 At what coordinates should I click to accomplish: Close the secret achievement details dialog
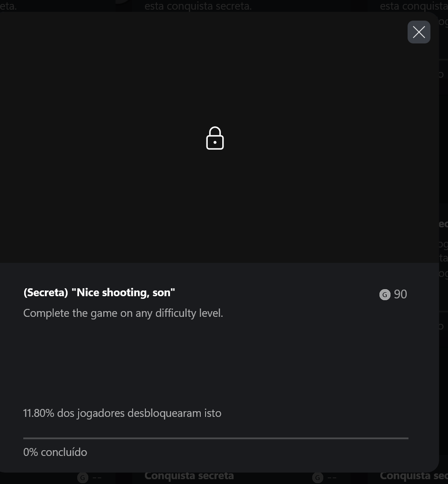point(419,32)
